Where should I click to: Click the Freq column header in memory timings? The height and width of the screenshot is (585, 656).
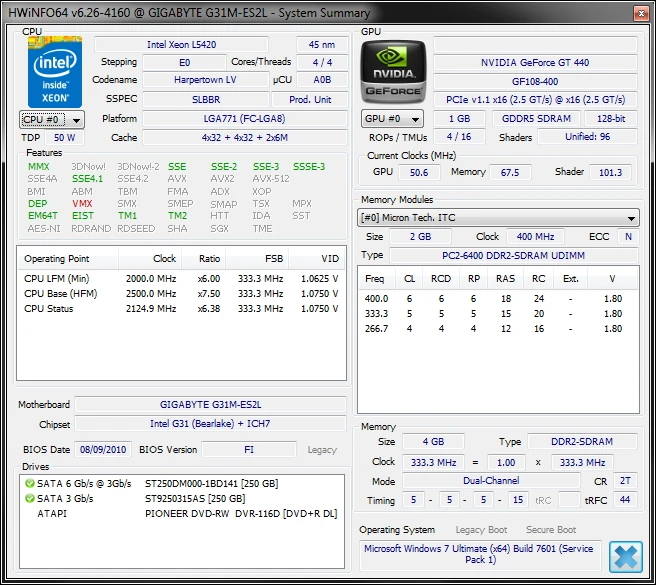pos(375,279)
